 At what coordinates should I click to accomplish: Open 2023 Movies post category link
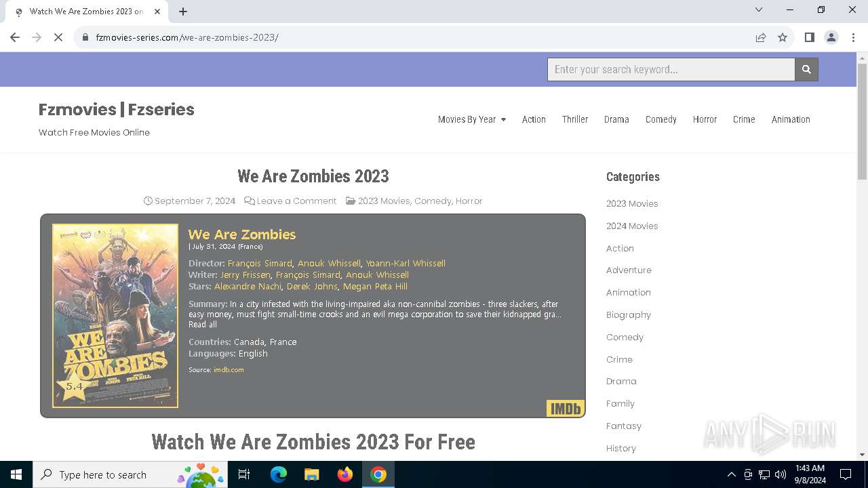click(384, 201)
